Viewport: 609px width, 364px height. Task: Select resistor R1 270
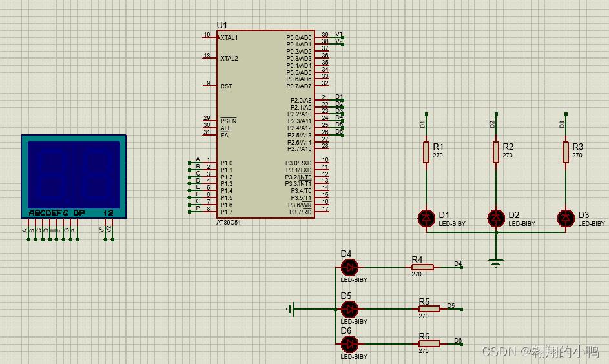(x=426, y=152)
